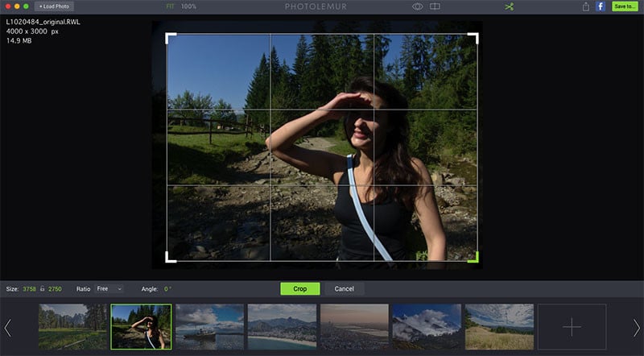Select the boat on water thumbnail
This screenshot has width=644, height=356.
click(x=209, y=327)
